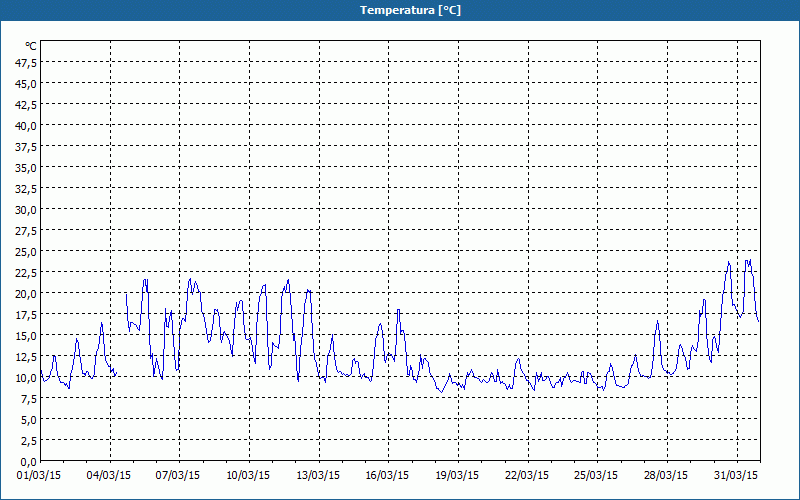
Task: Select the 37,5 axis value
Action: pos(27,146)
